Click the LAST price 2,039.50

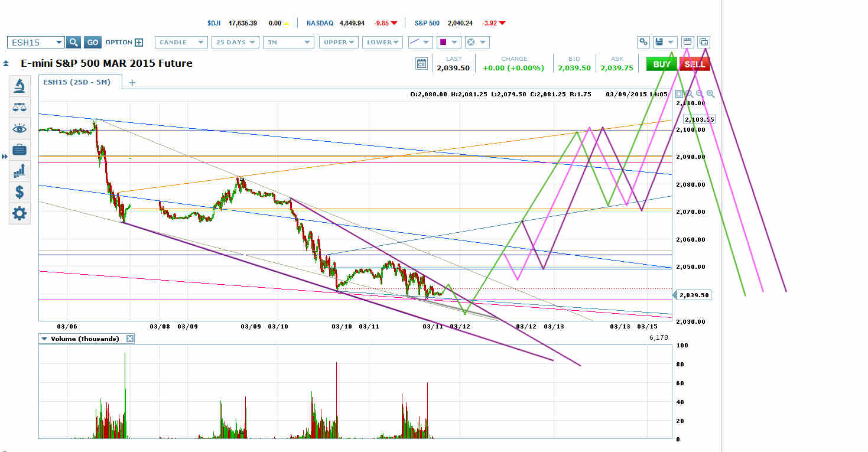click(x=453, y=68)
